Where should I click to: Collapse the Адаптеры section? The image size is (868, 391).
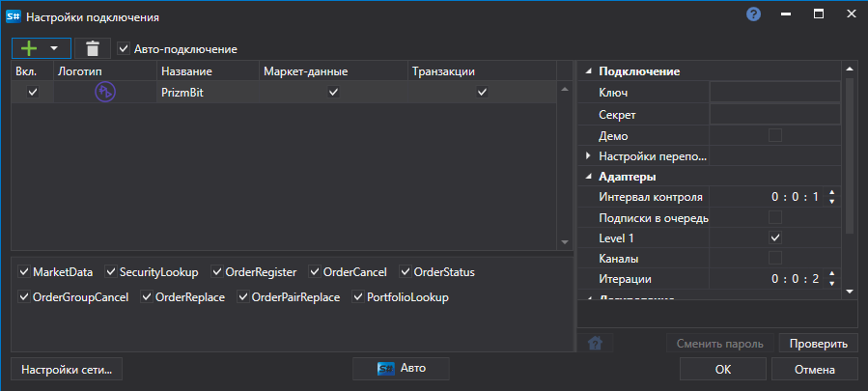pyautogui.click(x=588, y=178)
